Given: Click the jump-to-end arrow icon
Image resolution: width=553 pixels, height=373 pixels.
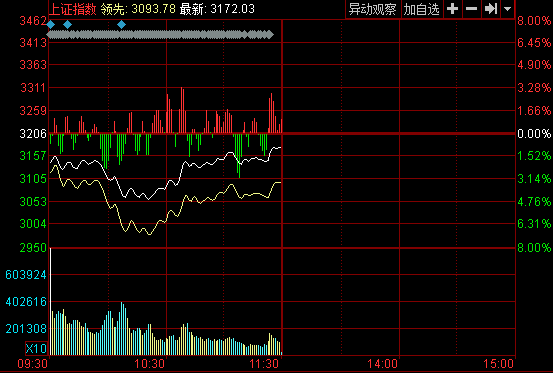Looking at the screenshot, I should point(491,9).
